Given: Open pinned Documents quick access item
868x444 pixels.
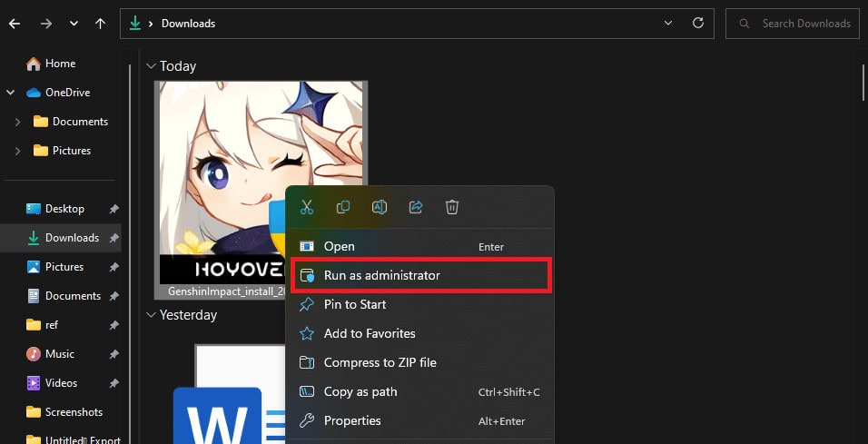Looking at the screenshot, I should tap(64, 296).
